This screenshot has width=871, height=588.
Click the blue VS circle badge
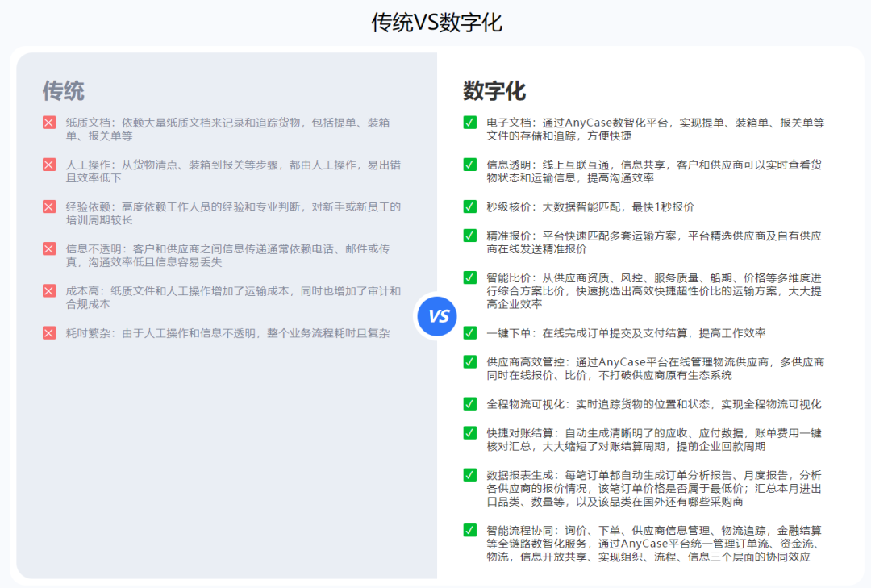[438, 315]
